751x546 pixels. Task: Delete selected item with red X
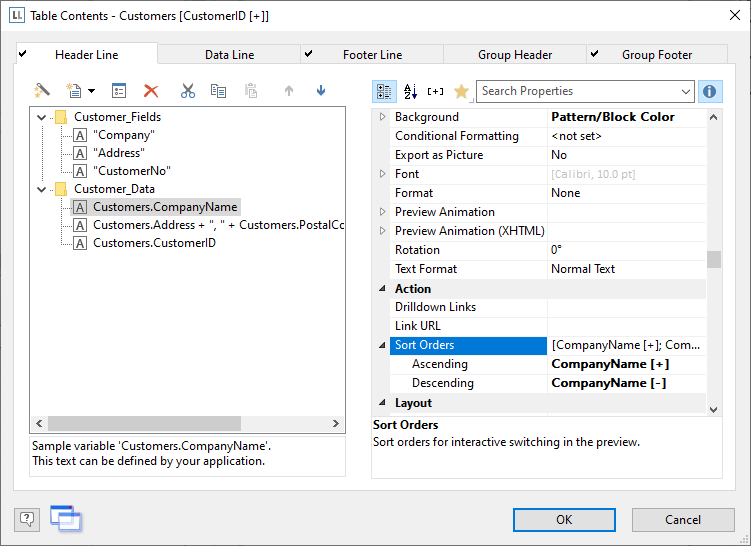point(151,91)
